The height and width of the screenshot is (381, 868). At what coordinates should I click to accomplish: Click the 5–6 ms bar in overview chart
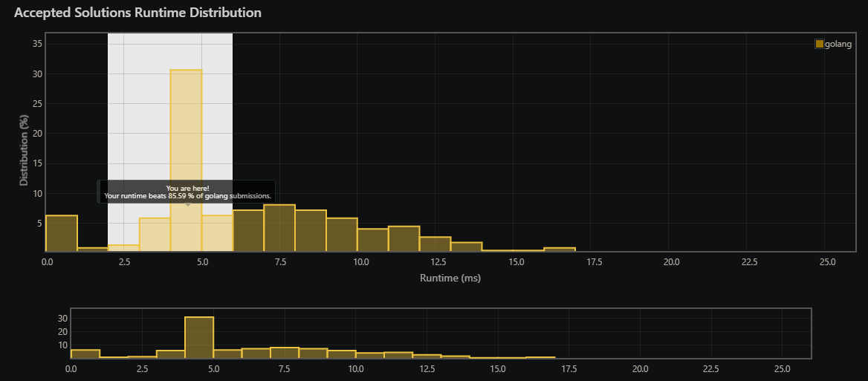227,354
